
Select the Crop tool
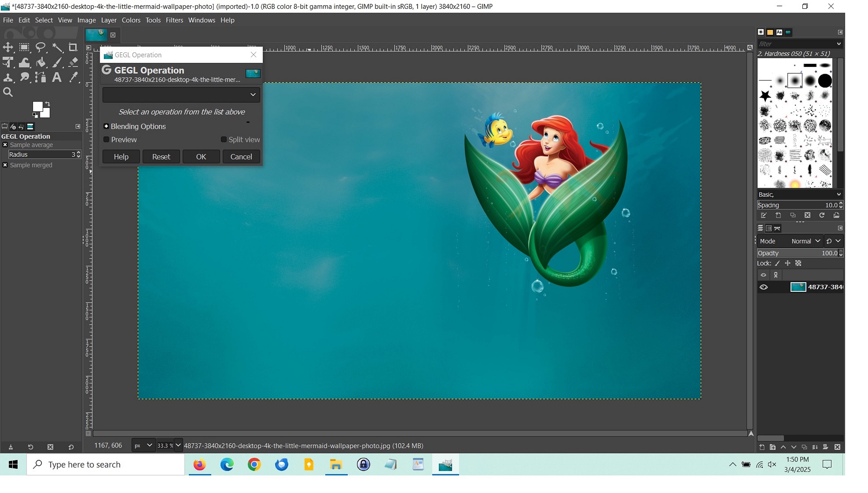73,48
